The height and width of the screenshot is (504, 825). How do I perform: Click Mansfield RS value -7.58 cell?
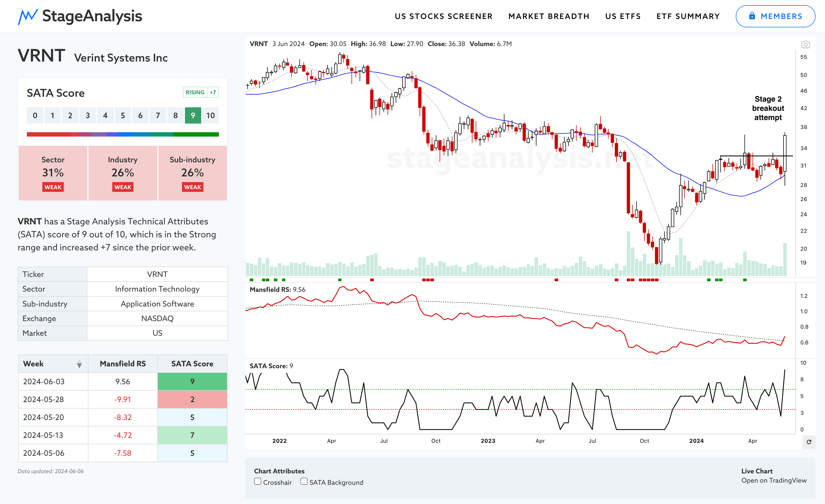point(123,453)
